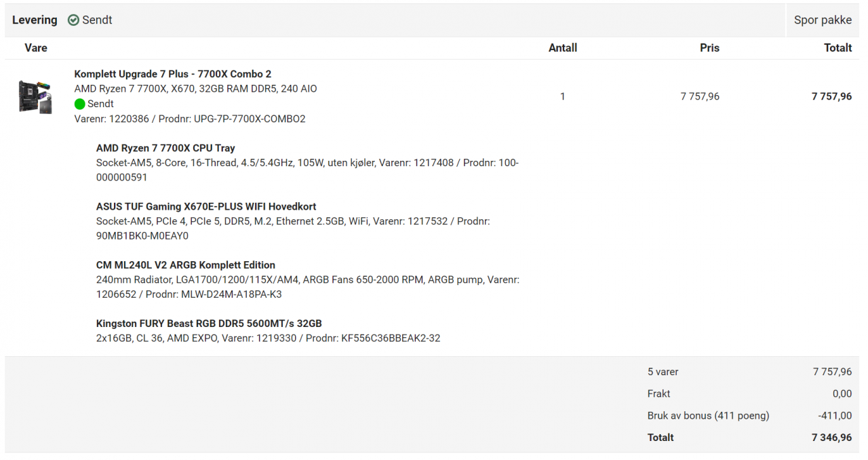
Task: Click the Pris column header
Action: click(709, 48)
